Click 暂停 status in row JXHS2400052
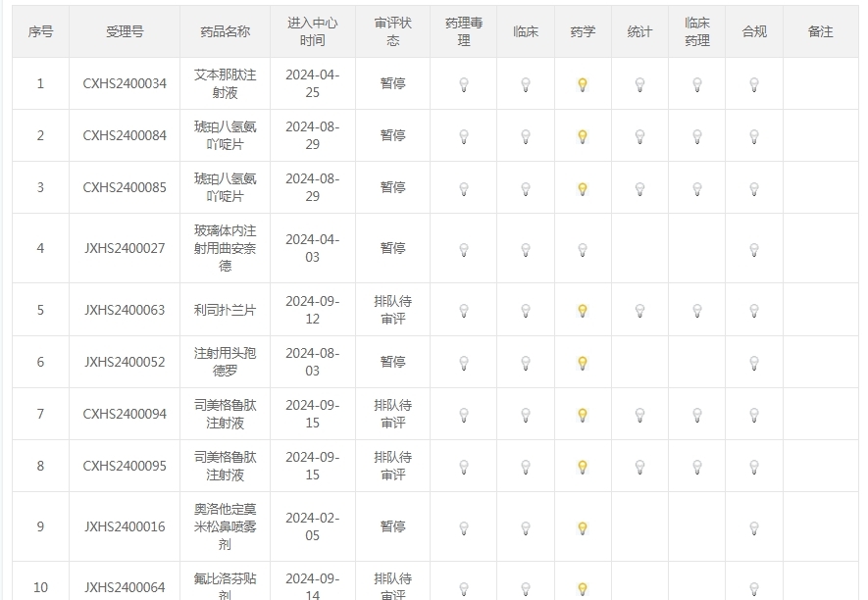 (392, 362)
